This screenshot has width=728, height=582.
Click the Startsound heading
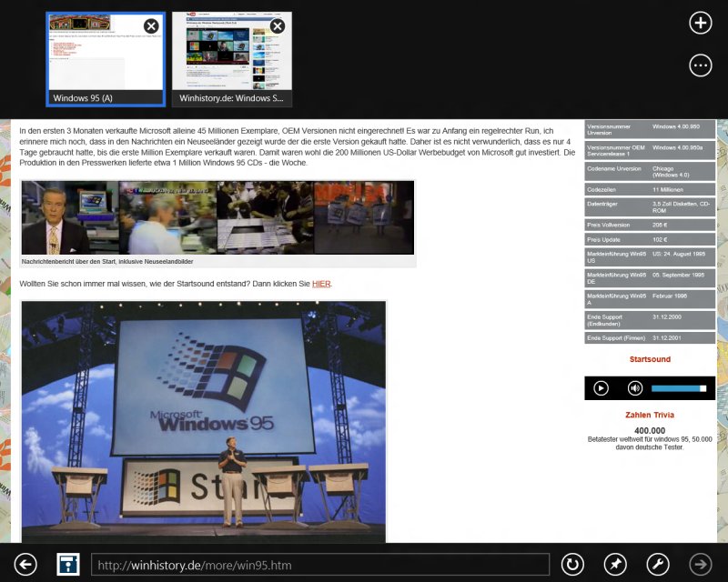coord(650,359)
